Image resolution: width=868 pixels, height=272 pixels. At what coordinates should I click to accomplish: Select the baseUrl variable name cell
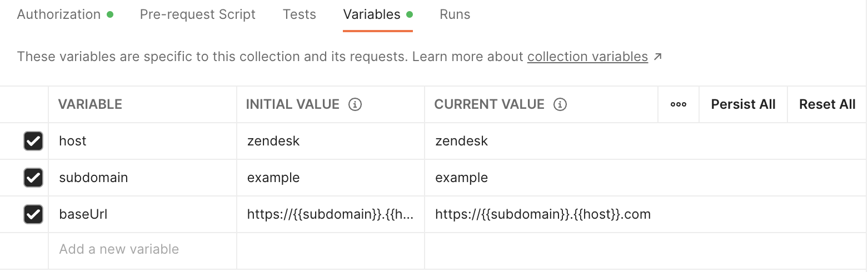pyautogui.click(x=142, y=214)
